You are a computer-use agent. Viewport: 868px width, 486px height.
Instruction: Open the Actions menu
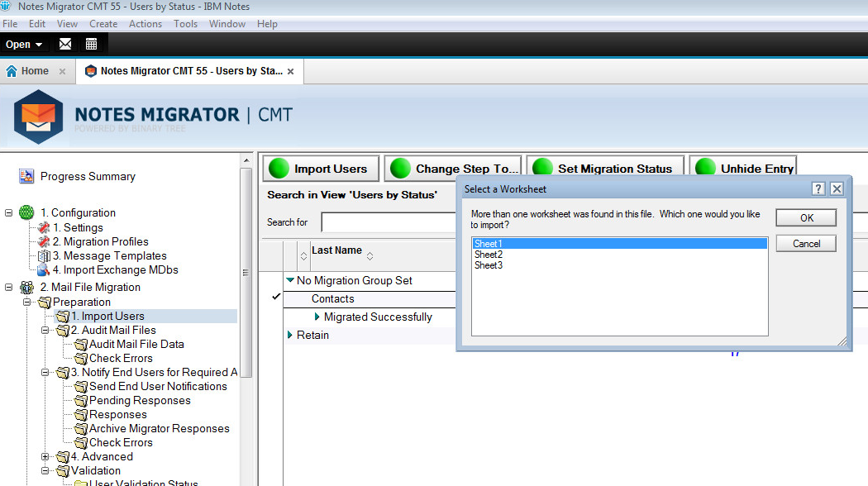point(145,24)
